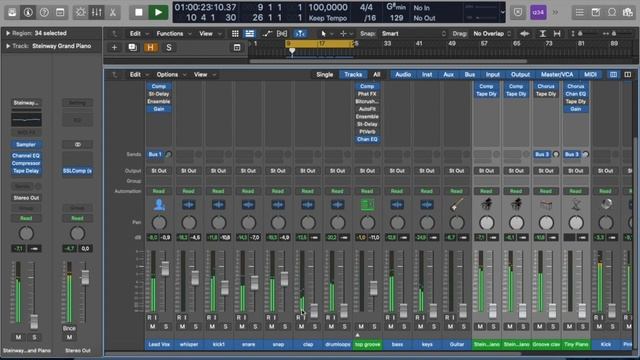Mute the Lead Vox channel
The height and width of the screenshot is (360, 640).
[153, 327]
